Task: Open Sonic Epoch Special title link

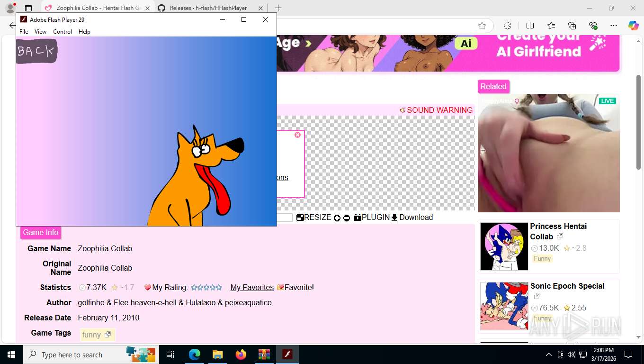Action: (567, 286)
